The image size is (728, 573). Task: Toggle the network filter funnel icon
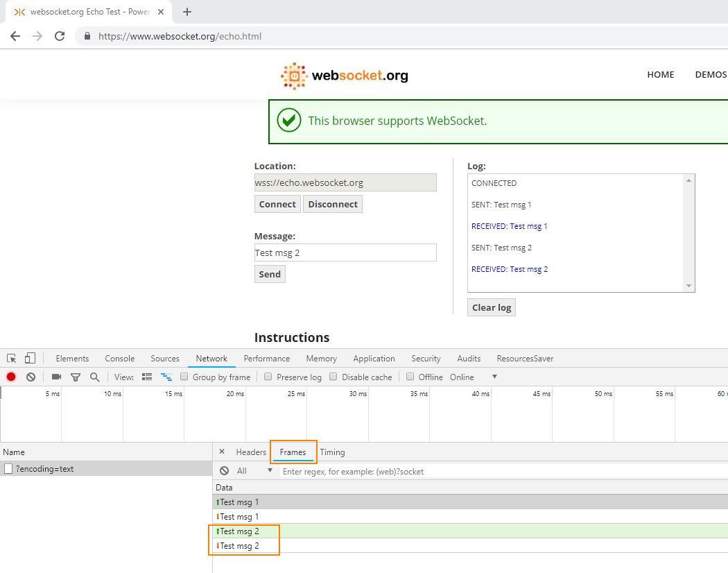[x=75, y=377]
